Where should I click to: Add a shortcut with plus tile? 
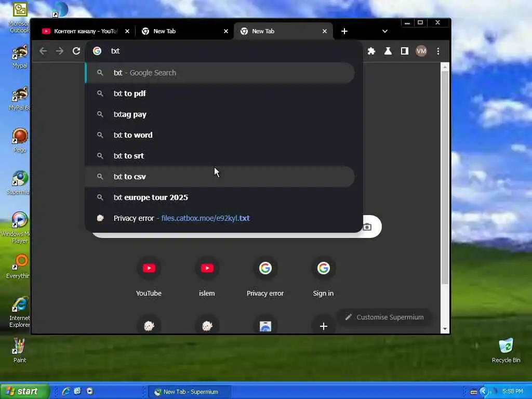click(x=323, y=326)
